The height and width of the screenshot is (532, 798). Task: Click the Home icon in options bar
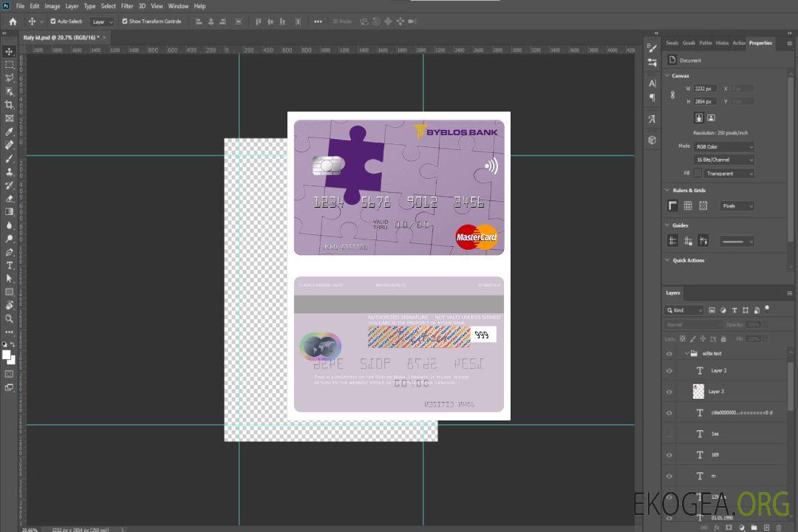pos(13,21)
